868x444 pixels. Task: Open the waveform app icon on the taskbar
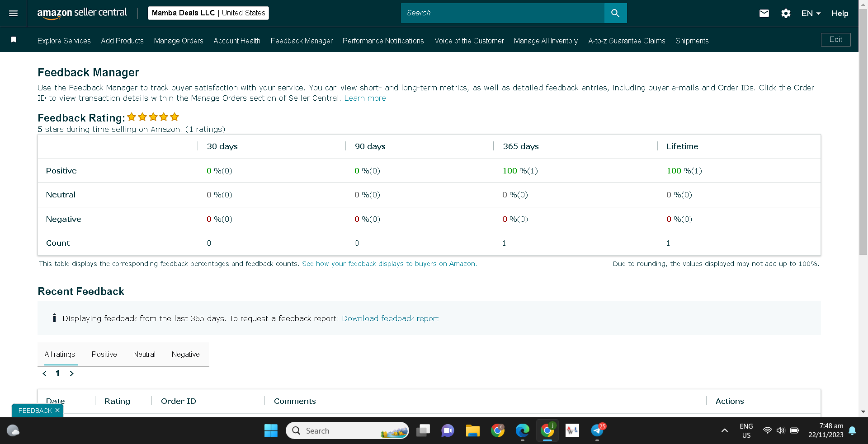click(x=572, y=430)
